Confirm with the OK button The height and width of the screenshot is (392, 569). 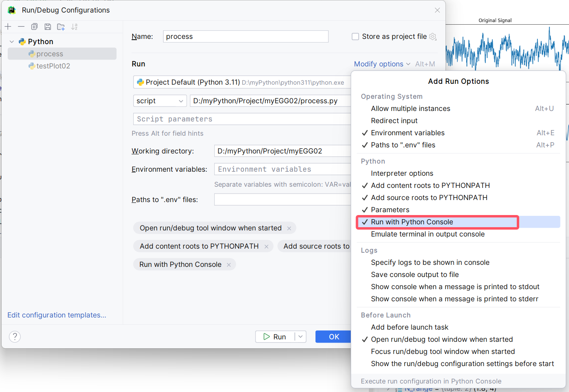334,337
